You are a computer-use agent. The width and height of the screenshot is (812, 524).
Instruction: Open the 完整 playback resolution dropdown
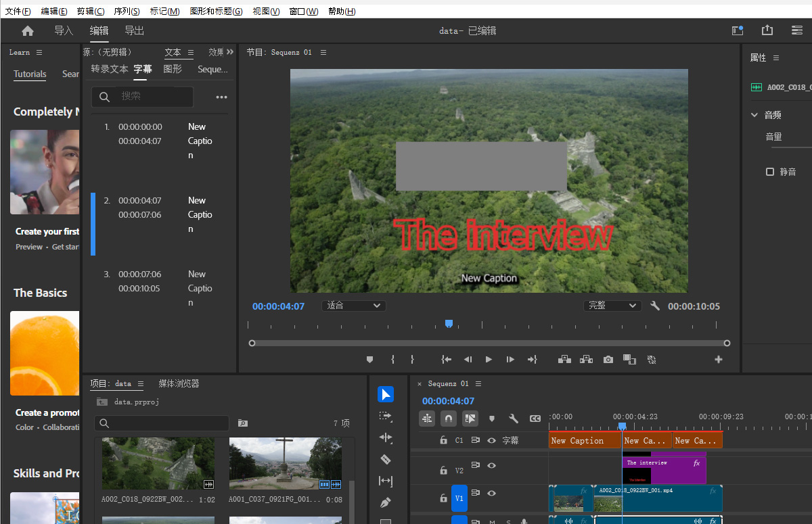[612, 306]
